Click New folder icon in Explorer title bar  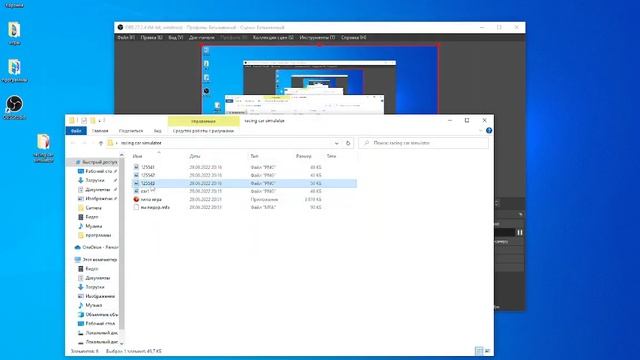click(93, 120)
